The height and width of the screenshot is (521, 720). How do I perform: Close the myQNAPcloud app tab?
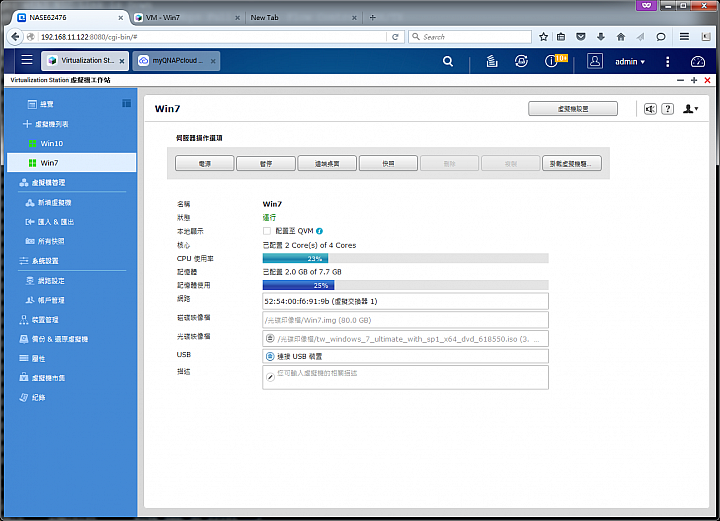coord(213,61)
